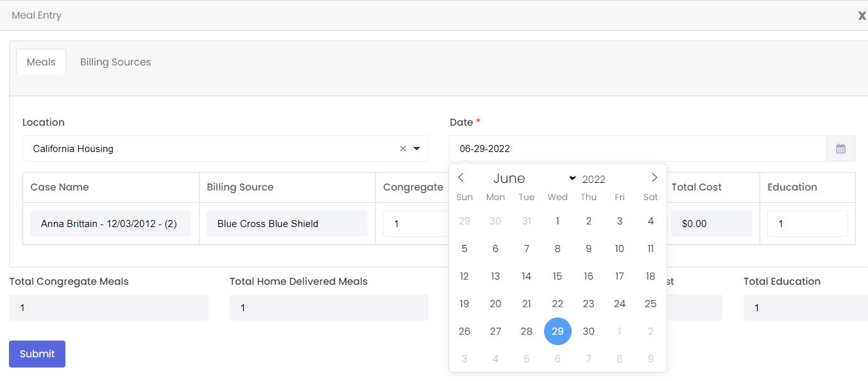Open the June month dropdown
This screenshot has height=381, width=868.
pos(534,178)
